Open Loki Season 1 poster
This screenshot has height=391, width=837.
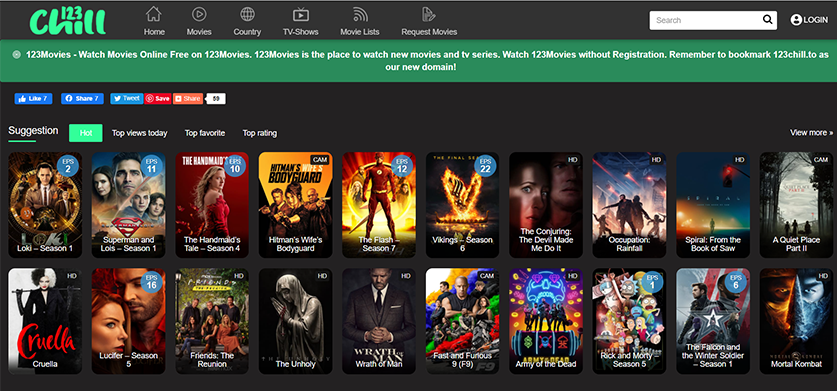pos(45,205)
